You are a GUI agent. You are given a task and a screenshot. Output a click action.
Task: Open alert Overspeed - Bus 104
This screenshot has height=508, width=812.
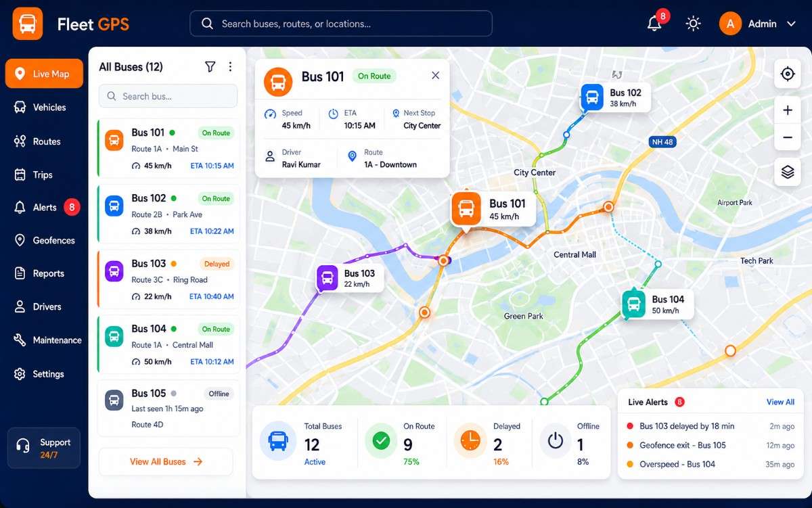(x=710, y=464)
